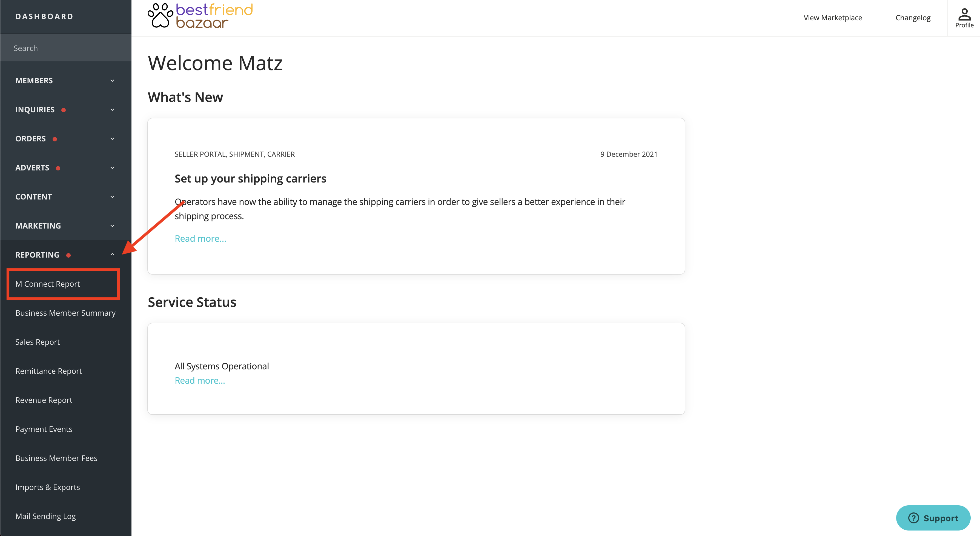Click the Support help button
Image resolution: width=980 pixels, height=536 pixels.
tap(933, 518)
